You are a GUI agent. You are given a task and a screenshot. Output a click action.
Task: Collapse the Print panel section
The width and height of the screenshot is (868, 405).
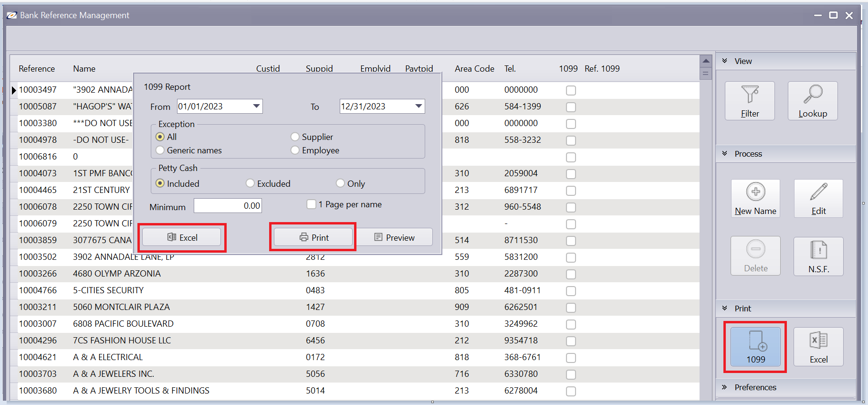(725, 308)
